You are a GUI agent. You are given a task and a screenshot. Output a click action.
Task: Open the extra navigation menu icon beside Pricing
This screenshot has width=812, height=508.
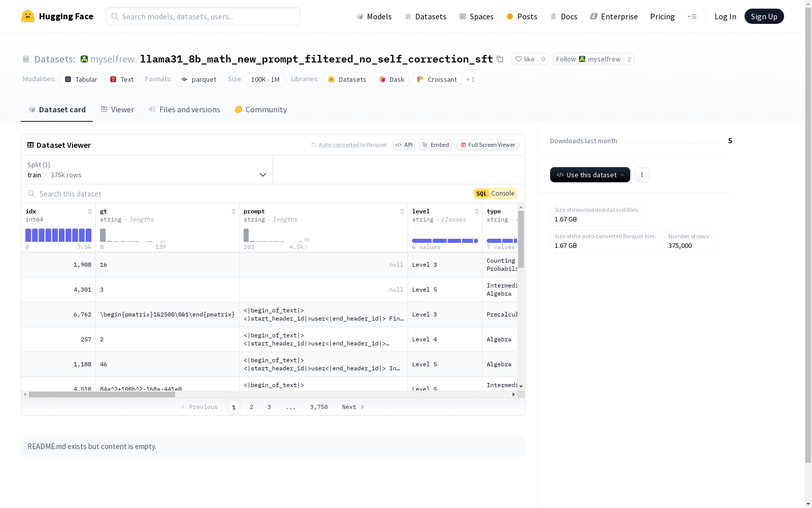click(x=692, y=16)
